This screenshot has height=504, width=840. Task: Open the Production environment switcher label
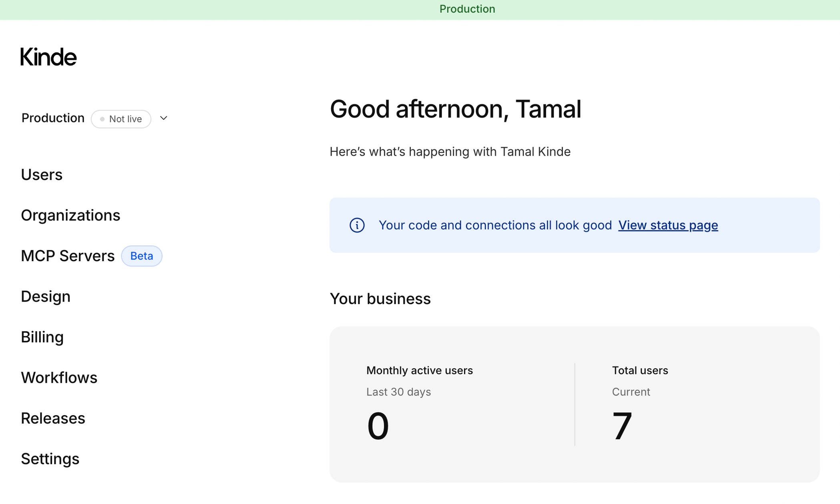click(53, 118)
